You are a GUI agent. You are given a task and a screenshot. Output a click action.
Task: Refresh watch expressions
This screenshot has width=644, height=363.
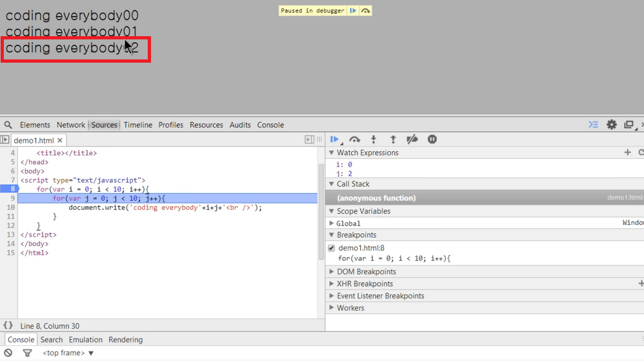[x=641, y=152]
